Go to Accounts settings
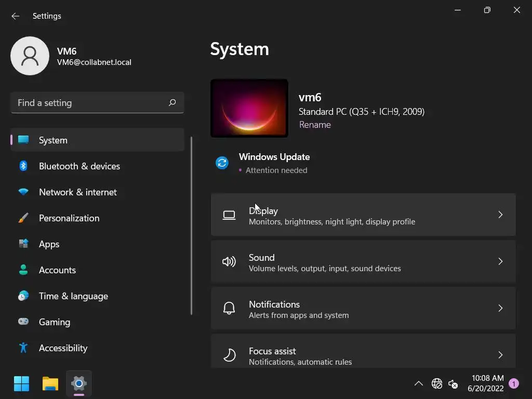 [x=97, y=270]
